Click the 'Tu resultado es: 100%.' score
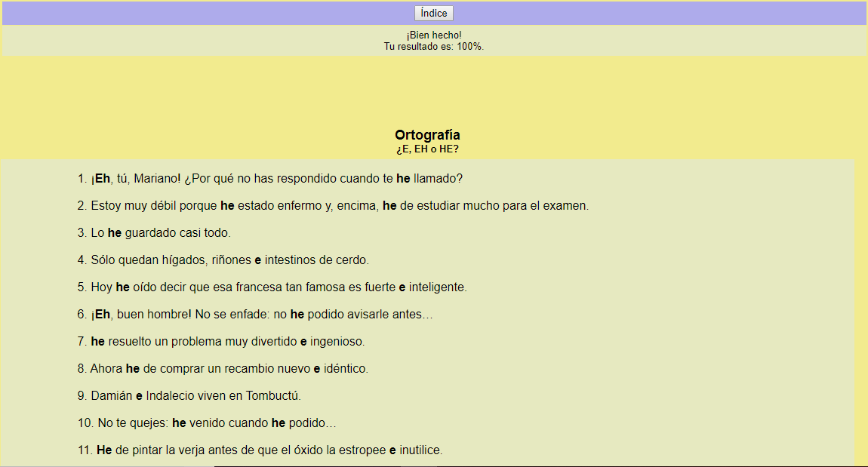The height and width of the screenshot is (467, 868). [x=433, y=47]
